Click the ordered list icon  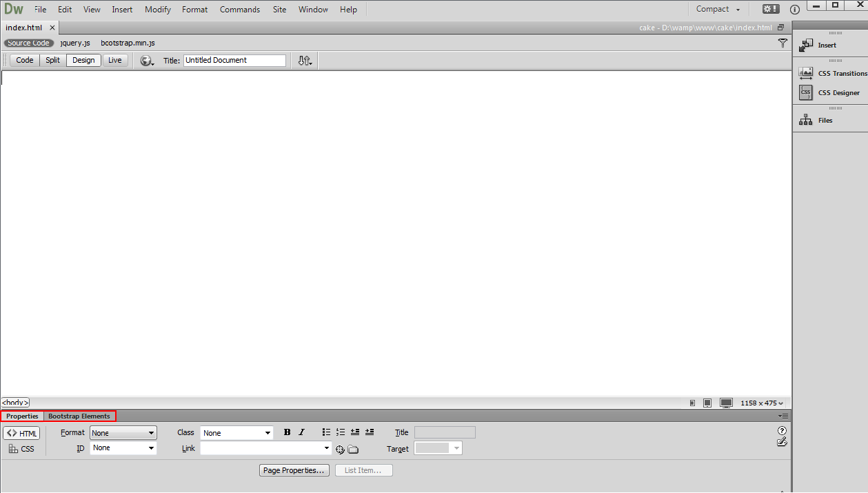click(x=341, y=432)
